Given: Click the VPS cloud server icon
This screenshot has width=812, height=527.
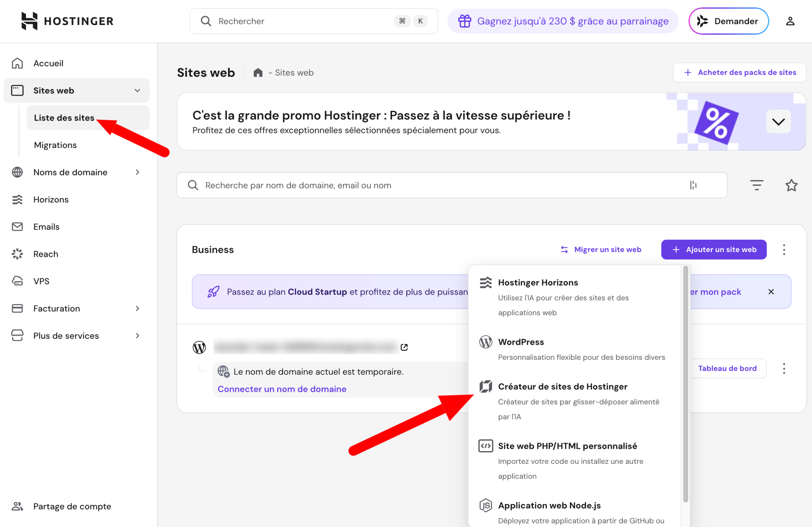Looking at the screenshot, I should (17, 281).
